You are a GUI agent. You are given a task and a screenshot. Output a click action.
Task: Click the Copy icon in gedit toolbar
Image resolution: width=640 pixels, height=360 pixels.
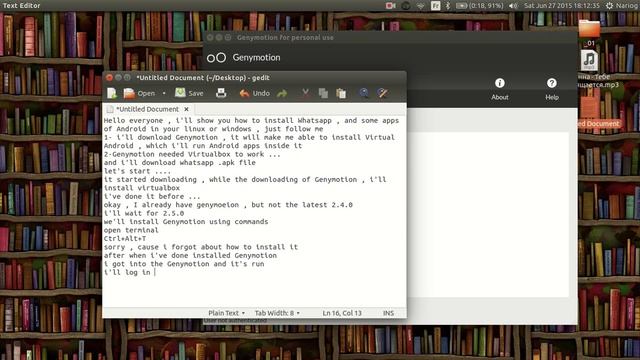pyautogui.click(x=323, y=93)
